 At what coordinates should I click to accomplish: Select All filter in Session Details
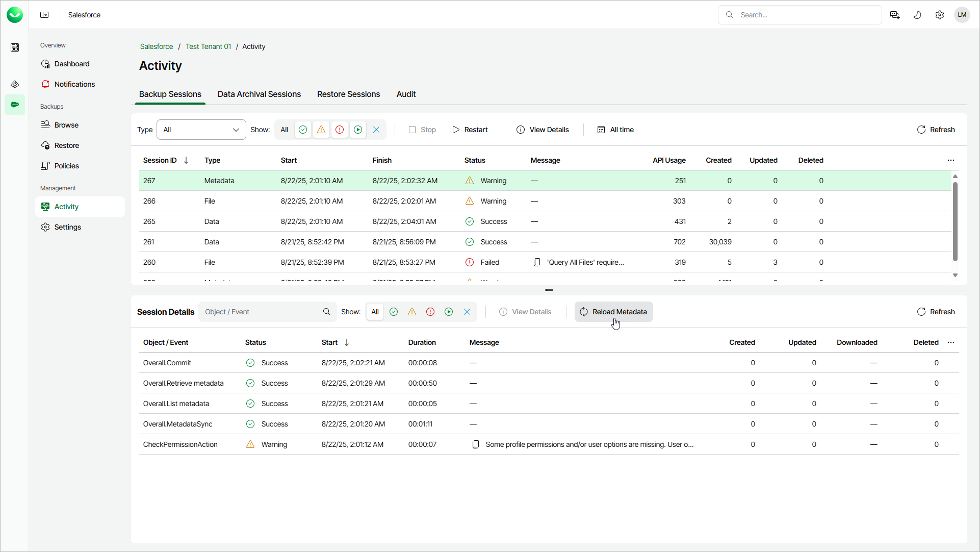coord(375,312)
